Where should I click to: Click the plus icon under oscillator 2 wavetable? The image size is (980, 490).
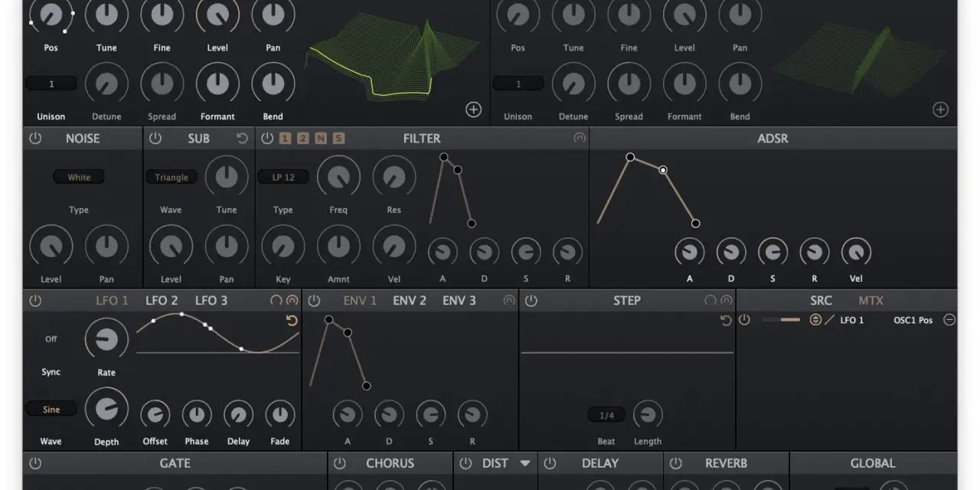[x=940, y=109]
